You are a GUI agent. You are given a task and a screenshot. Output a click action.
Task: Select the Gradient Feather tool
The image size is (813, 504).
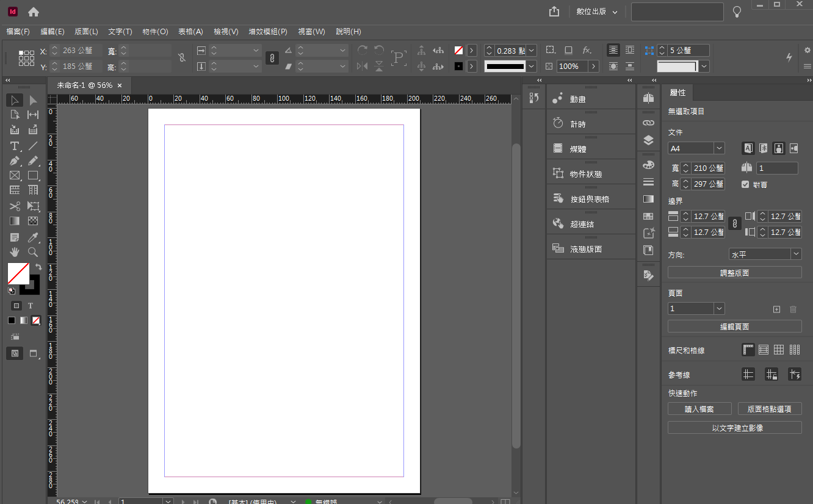tap(33, 221)
